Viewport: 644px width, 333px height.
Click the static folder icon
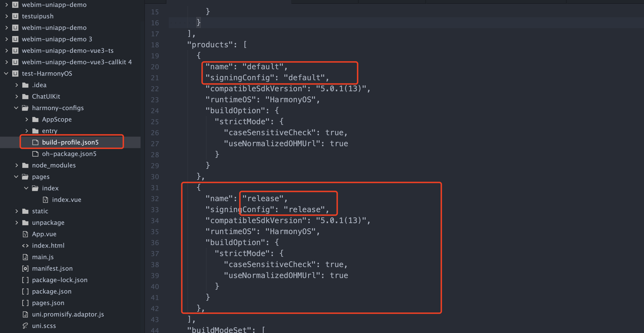(25, 211)
